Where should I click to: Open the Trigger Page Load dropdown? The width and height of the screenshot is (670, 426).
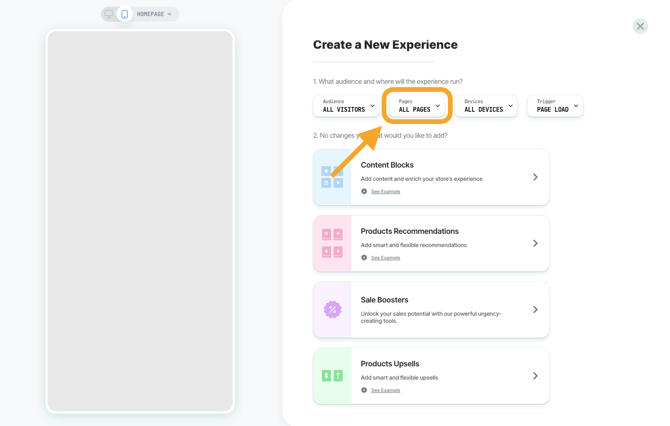click(x=555, y=105)
